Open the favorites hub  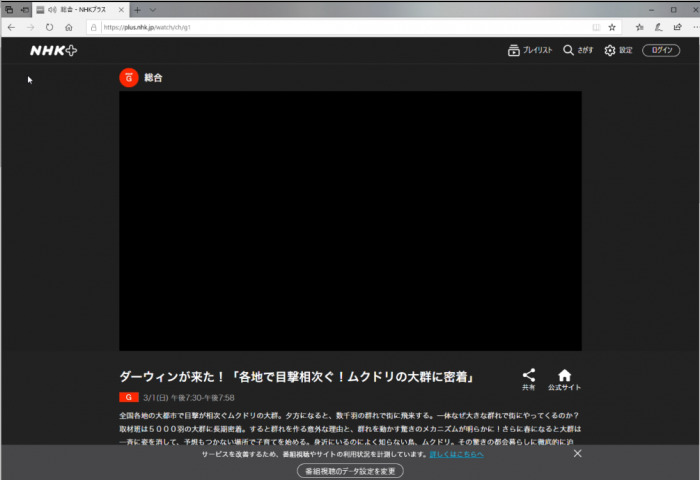[x=640, y=27]
